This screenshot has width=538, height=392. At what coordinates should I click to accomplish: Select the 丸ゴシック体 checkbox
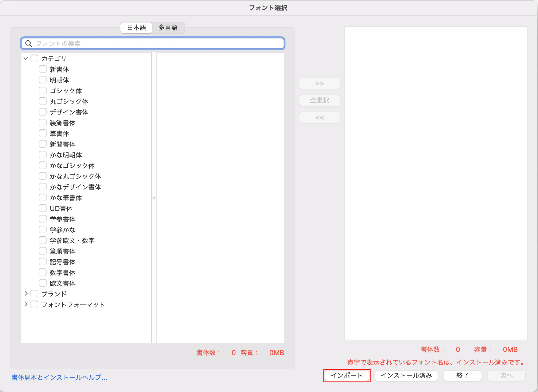click(x=43, y=101)
